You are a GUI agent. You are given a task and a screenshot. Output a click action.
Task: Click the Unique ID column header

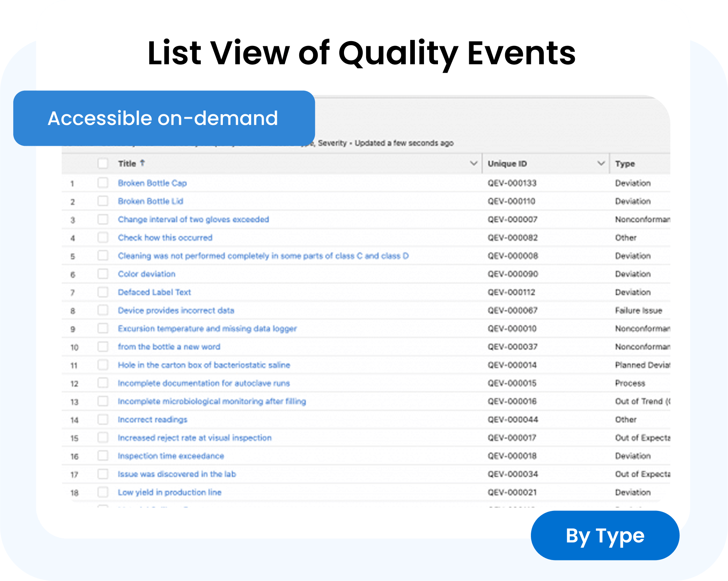[x=507, y=164]
